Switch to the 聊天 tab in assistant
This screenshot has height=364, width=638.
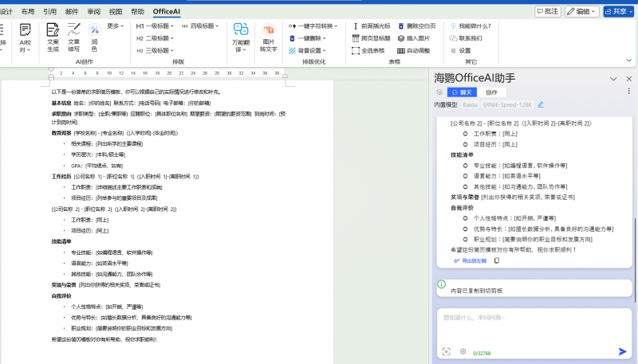(x=462, y=92)
